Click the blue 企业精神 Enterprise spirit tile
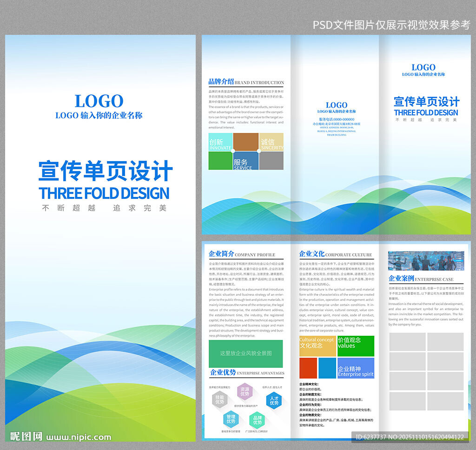Viewport: 476px width, 450px height. pyautogui.click(x=356, y=368)
